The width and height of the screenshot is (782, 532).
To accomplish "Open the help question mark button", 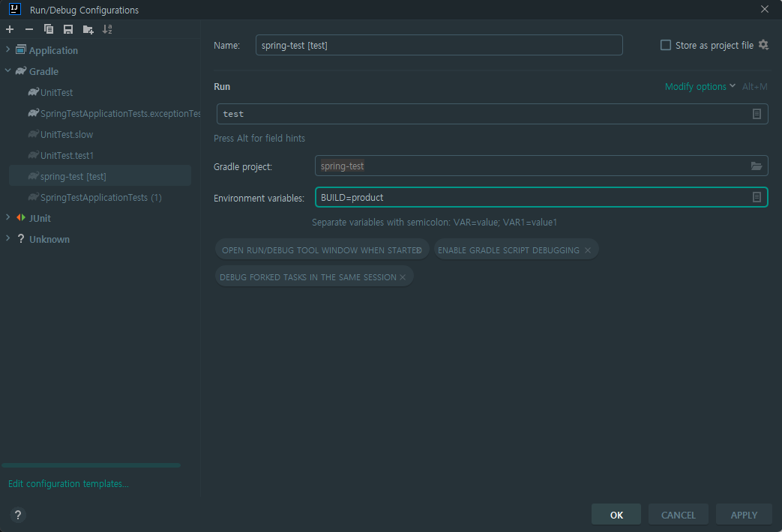I will (x=18, y=515).
